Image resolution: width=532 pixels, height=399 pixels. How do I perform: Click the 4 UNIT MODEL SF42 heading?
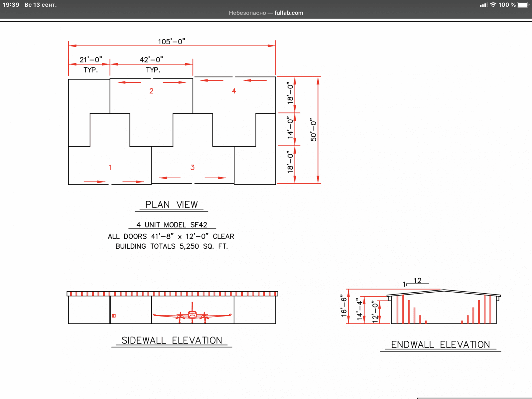(x=172, y=225)
